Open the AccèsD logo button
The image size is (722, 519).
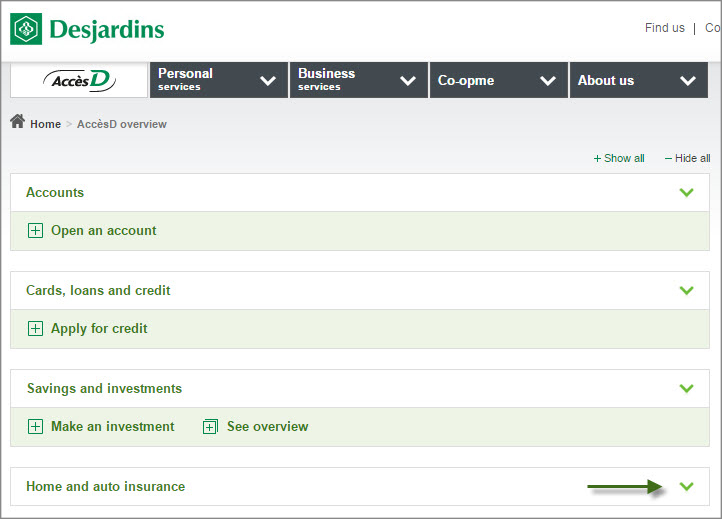click(79, 81)
